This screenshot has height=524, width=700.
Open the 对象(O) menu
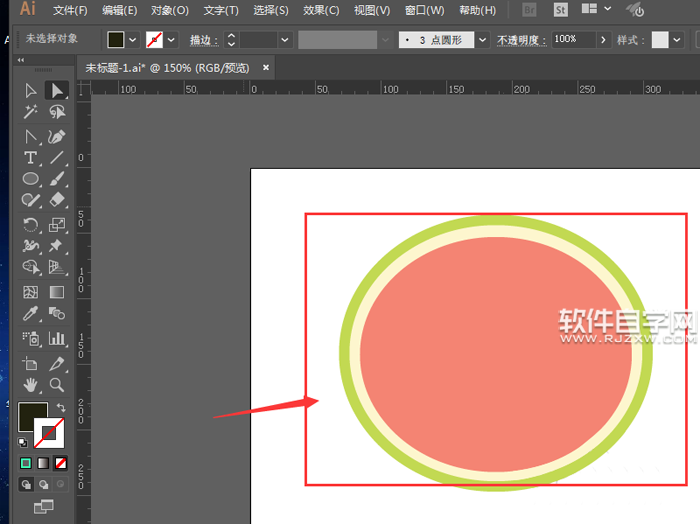pos(169,10)
